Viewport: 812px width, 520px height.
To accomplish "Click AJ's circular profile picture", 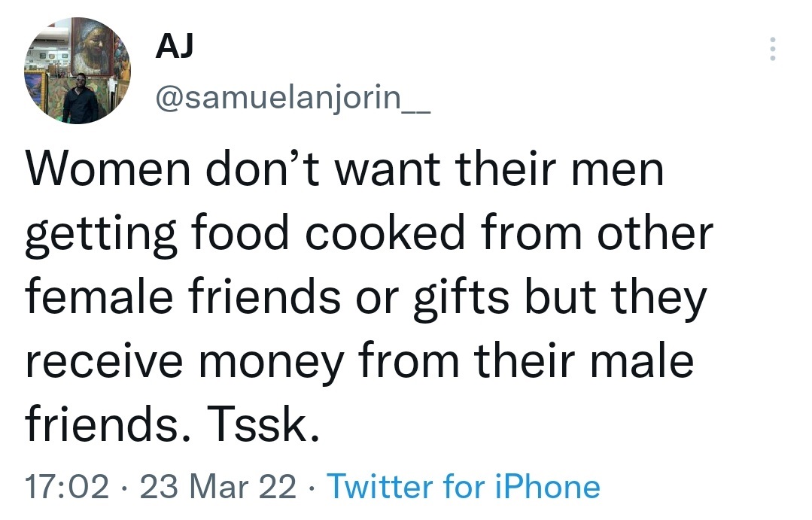I will click(78, 71).
